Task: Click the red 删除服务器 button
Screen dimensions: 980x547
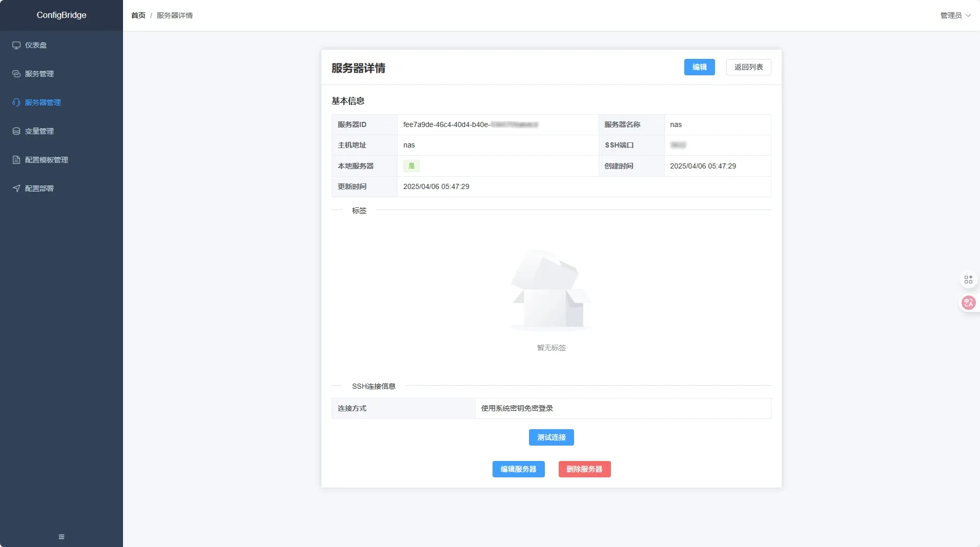Action: 584,469
